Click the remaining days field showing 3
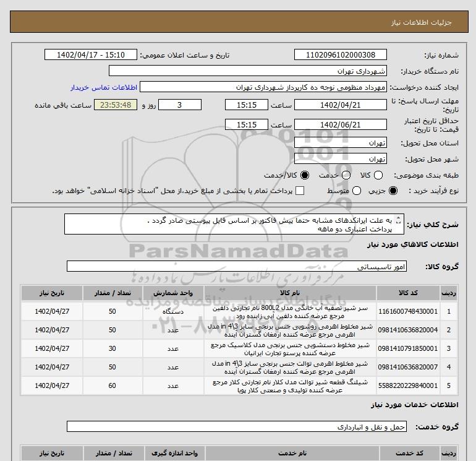 (180, 105)
